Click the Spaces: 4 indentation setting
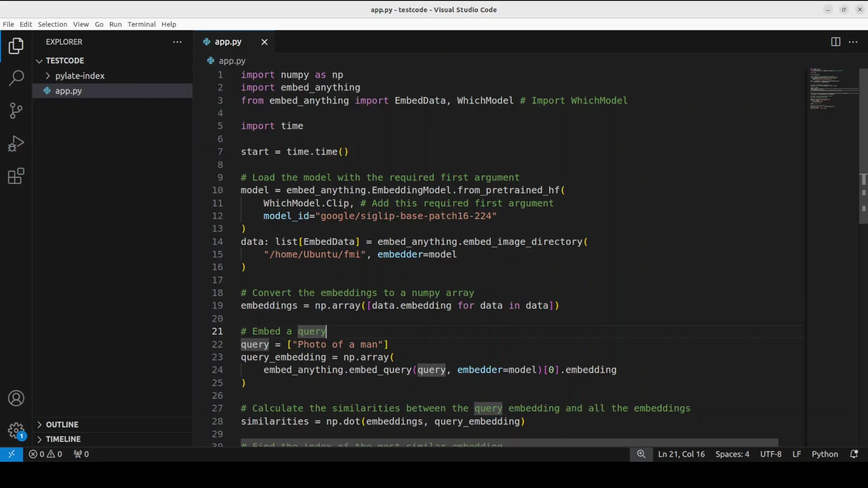Image resolution: width=868 pixels, height=488 pixels. click(x=732, y=454)
